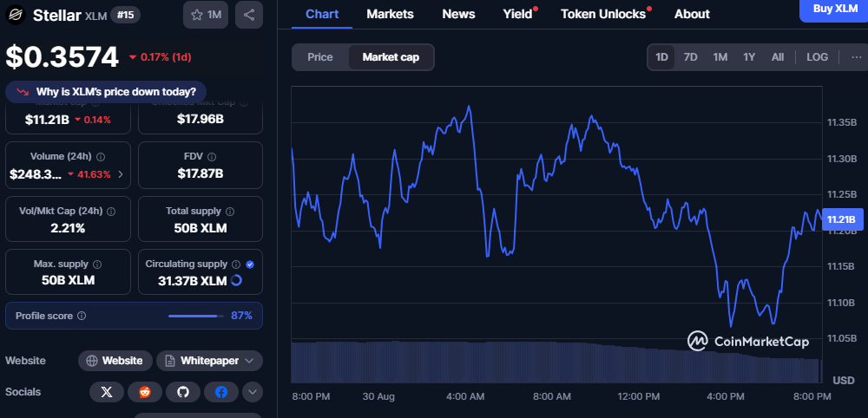The width and height of the screenshot is (868, 418).
Task: Open the share icon button
Action: 249,15
